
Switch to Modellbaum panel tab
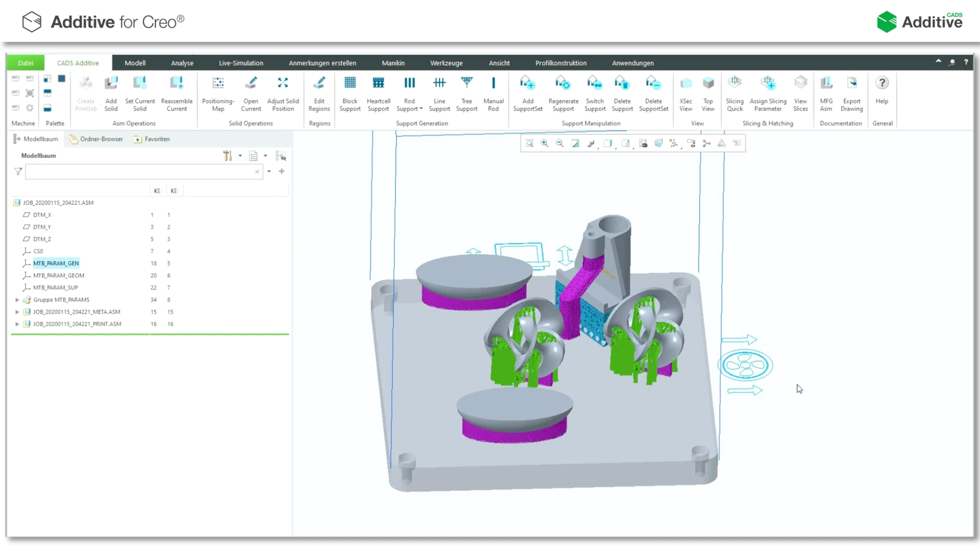coord(36,139)
